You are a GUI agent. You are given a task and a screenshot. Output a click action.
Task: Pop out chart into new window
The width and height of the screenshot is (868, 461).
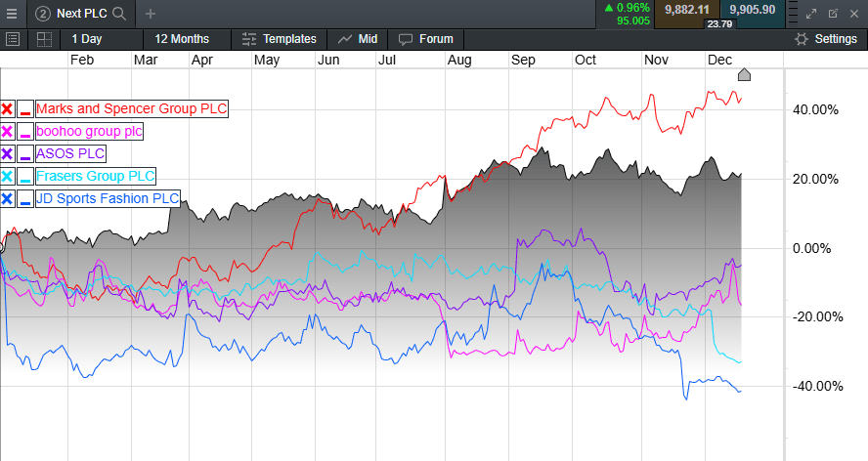coord(833,14)
